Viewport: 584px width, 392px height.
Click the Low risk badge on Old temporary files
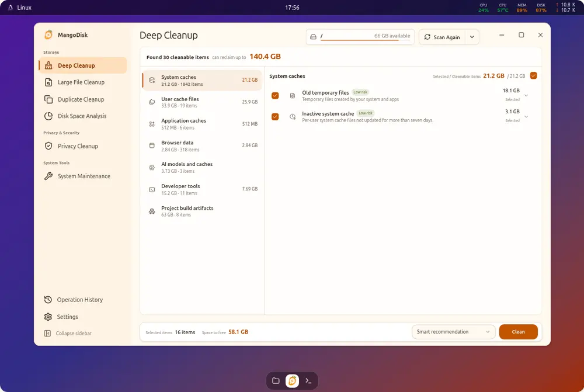(x=360, y=92)
